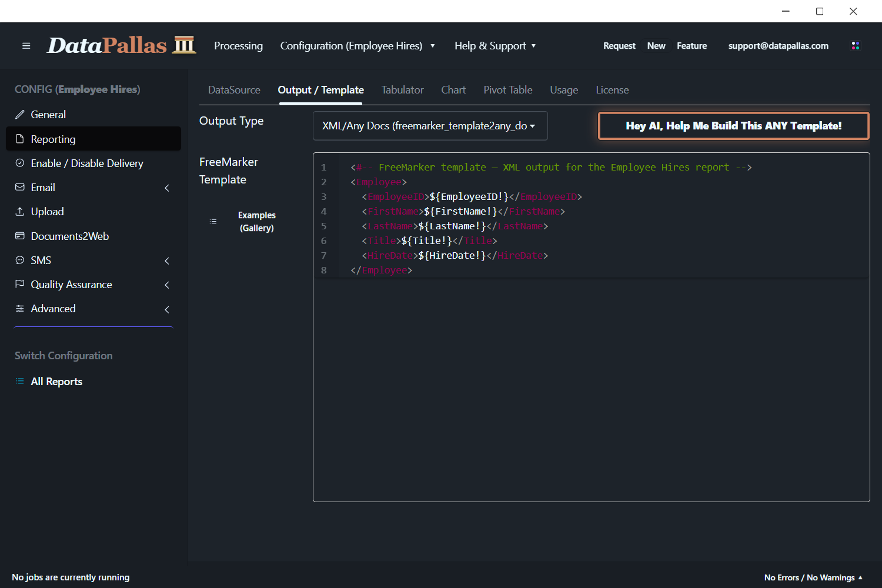
Task: Open the Output Type dropdown
Action: 430,126
